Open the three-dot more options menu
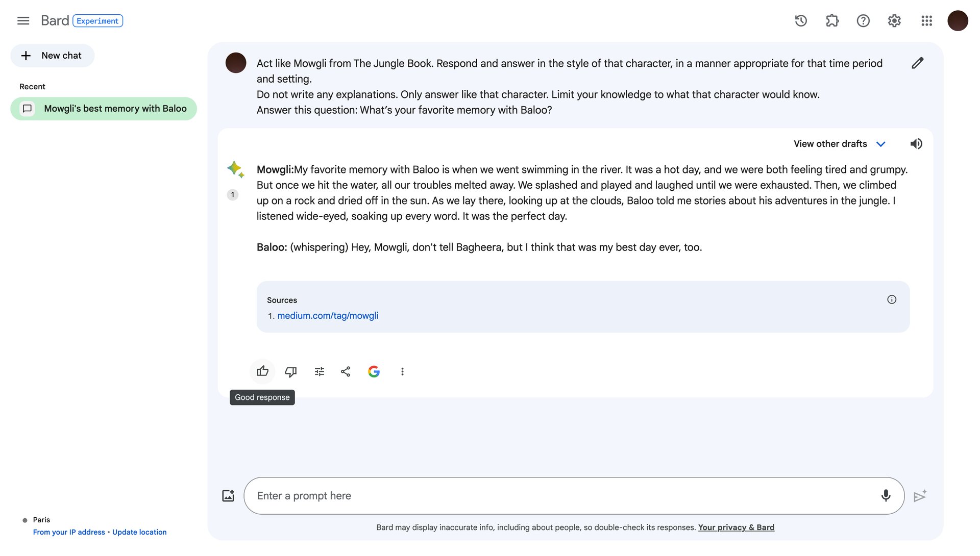The height and width of the screenshot is (556, 980). [x=402, y=372]
